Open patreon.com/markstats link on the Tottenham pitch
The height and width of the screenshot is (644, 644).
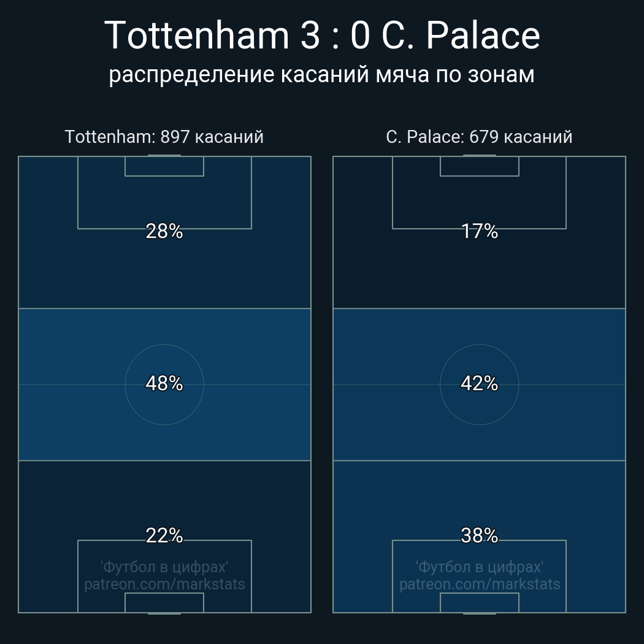click(164, 585)
